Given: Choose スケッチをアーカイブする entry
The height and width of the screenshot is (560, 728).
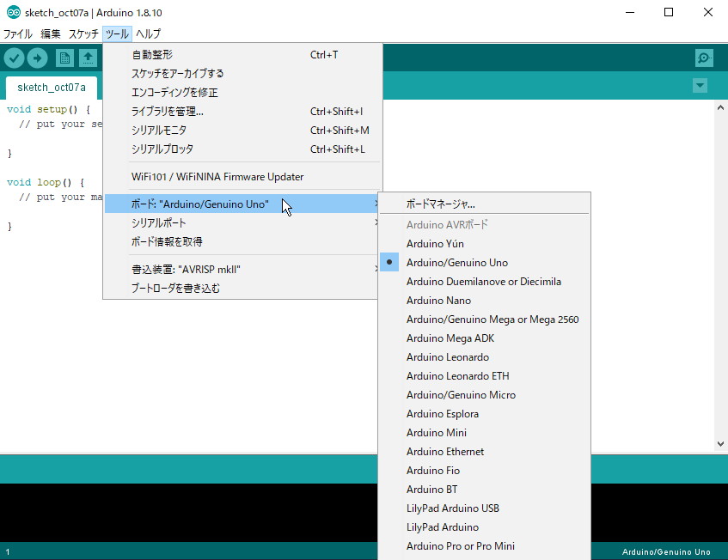Looking at the screenshot, I should 242,73.
